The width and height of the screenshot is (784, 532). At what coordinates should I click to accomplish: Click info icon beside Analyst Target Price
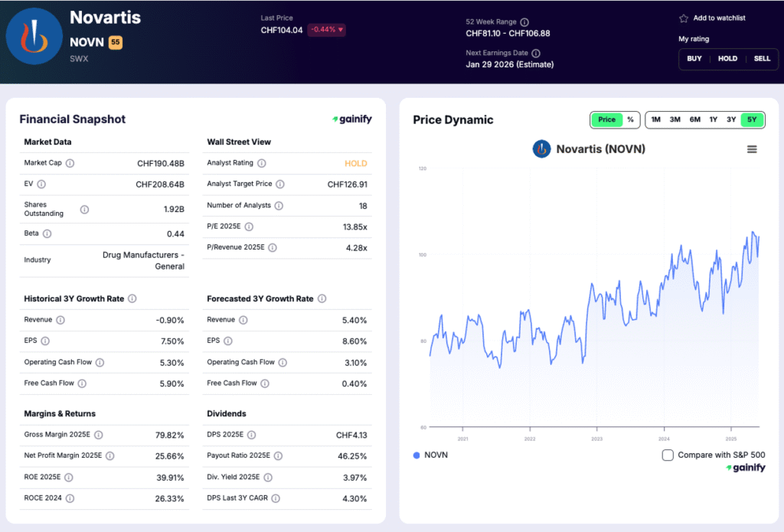coord(280,184)
